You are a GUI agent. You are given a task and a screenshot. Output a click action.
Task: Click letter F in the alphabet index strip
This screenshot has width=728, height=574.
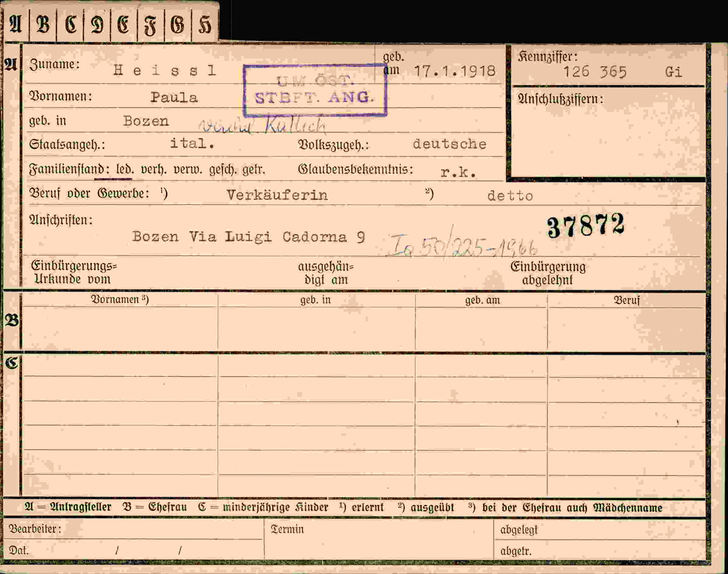pos(150,26)
